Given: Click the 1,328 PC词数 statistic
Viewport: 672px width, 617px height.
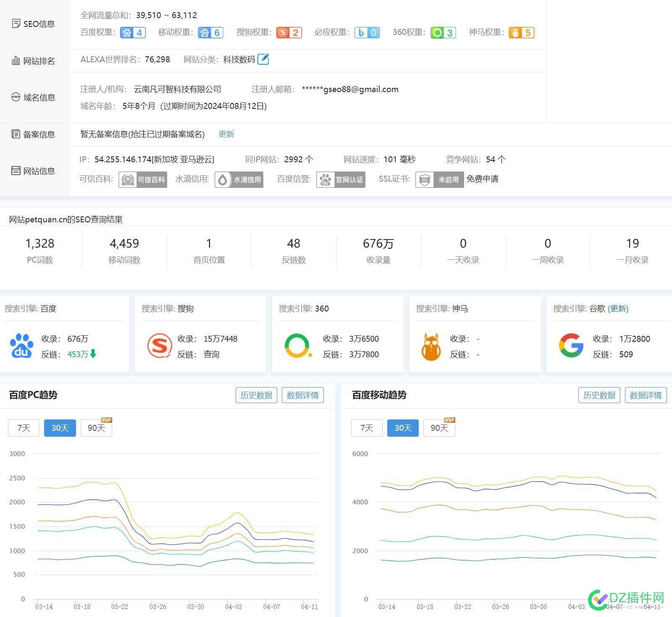Looking at the screenshot, I should 40,251.
